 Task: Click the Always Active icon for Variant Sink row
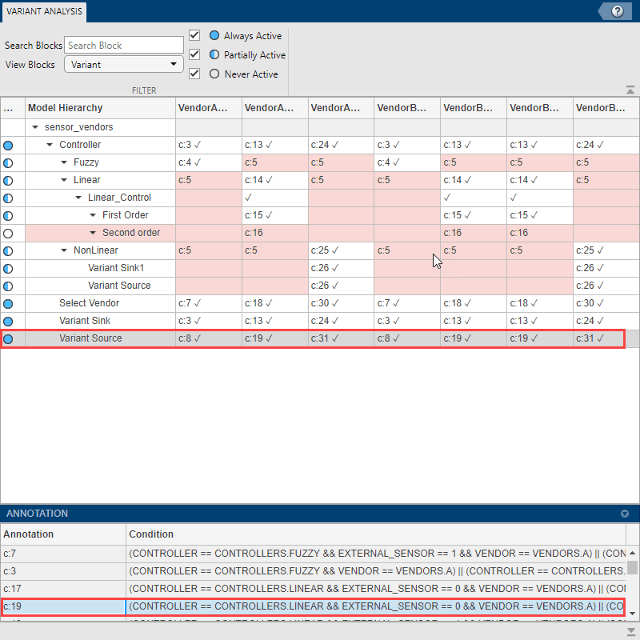(8, 321)
